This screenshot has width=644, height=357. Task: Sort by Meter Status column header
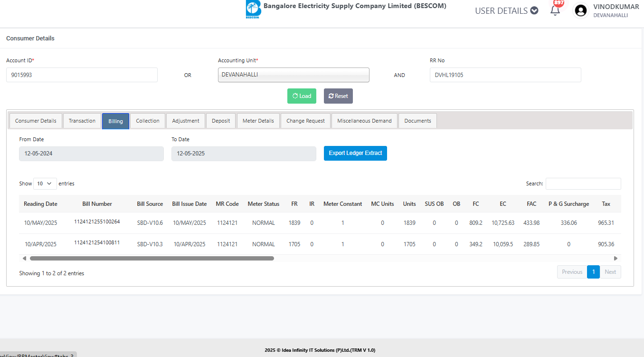(264, 204)
